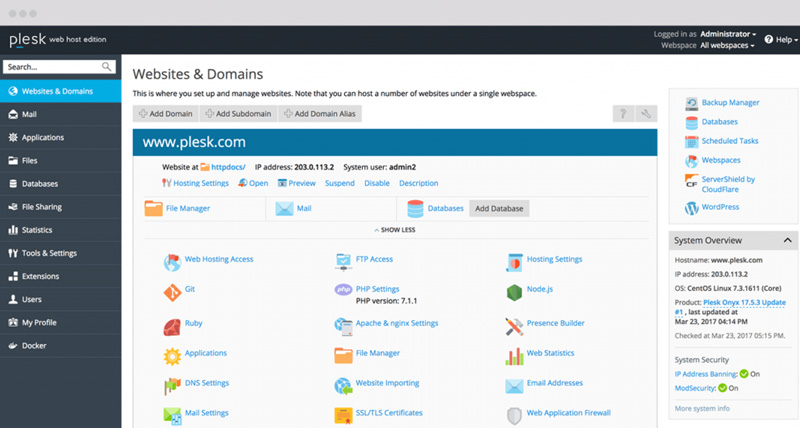
Task: Open Databases in the sidebar
Action: (x=61, y=184)
